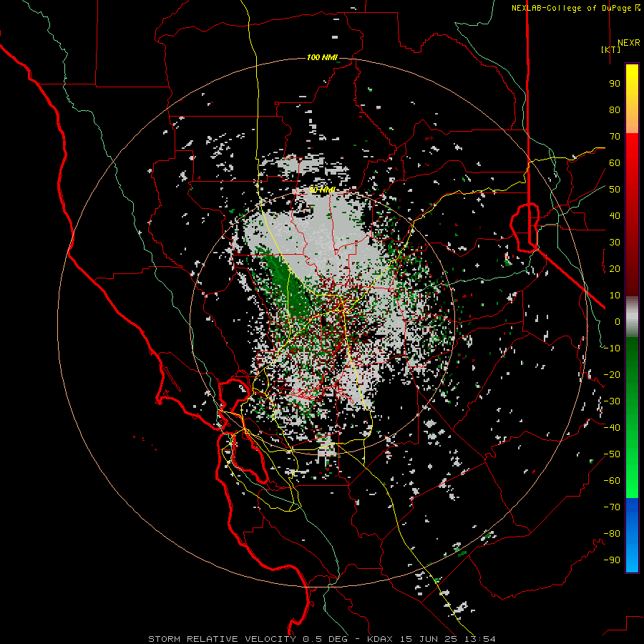The image size is (644, 644).
Task: Click the blue bottom segment of color bar
Action: [x=632, y=535]
